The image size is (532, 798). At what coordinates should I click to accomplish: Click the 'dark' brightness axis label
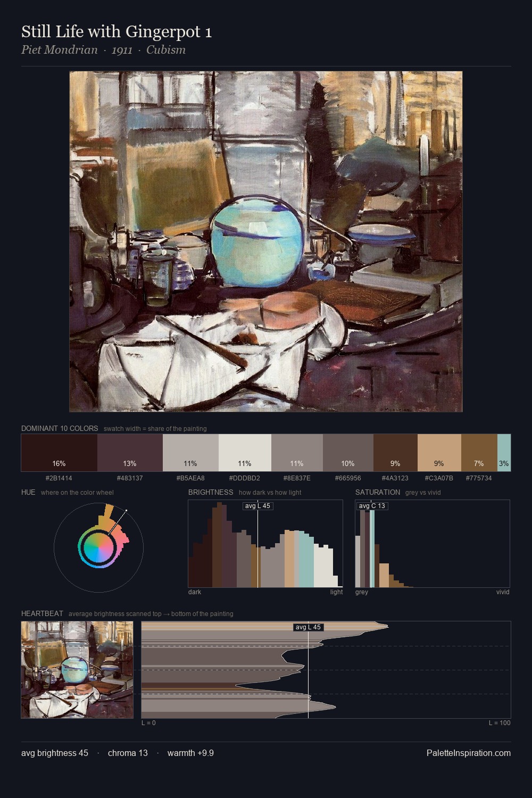pyautogui.click(x=195, y=592)
